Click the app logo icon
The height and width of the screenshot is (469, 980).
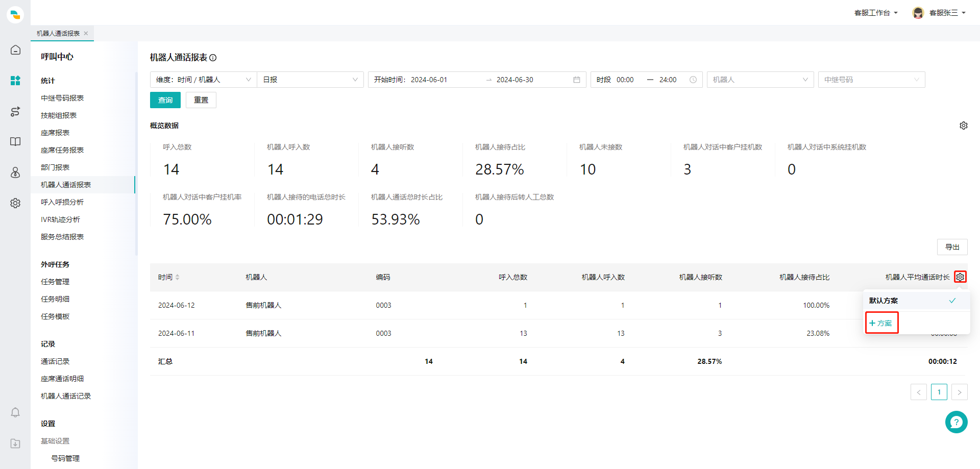pyautogui.click(x=15, y=14)
